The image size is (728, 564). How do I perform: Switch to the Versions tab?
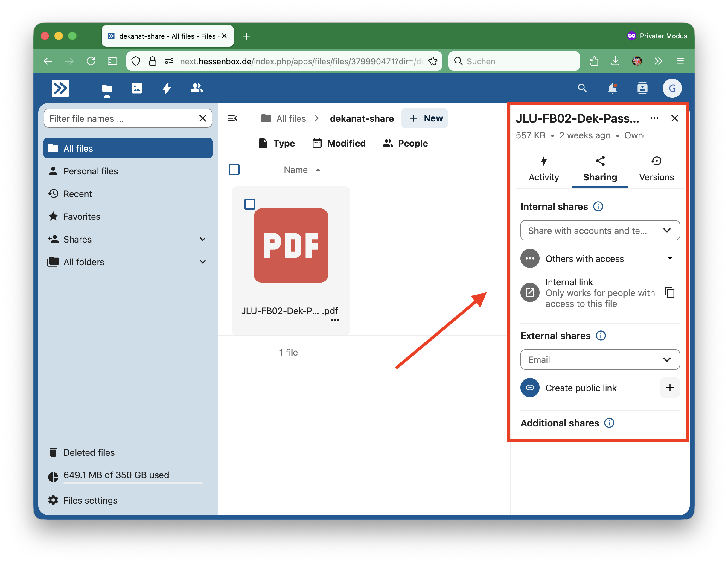(x=656, y=169)
